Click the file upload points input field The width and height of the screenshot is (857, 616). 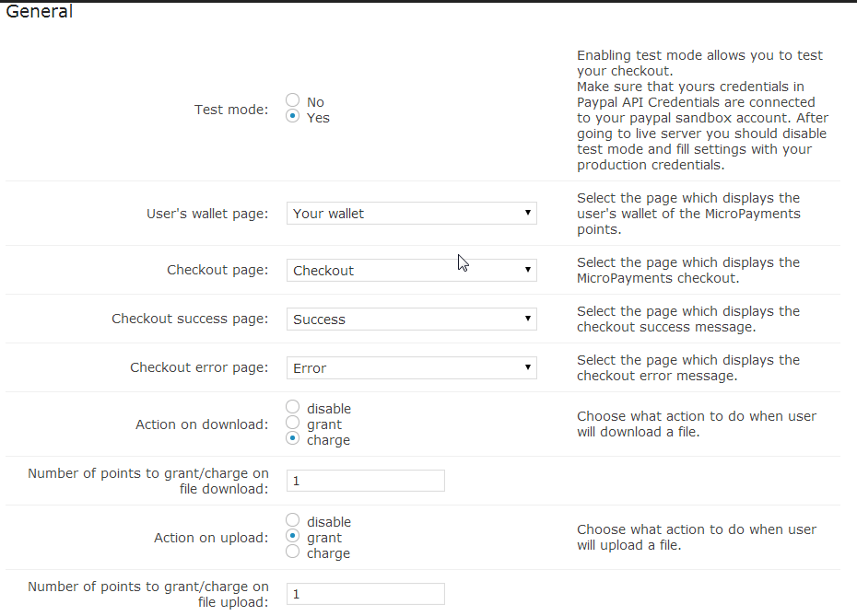pos(366,594)
